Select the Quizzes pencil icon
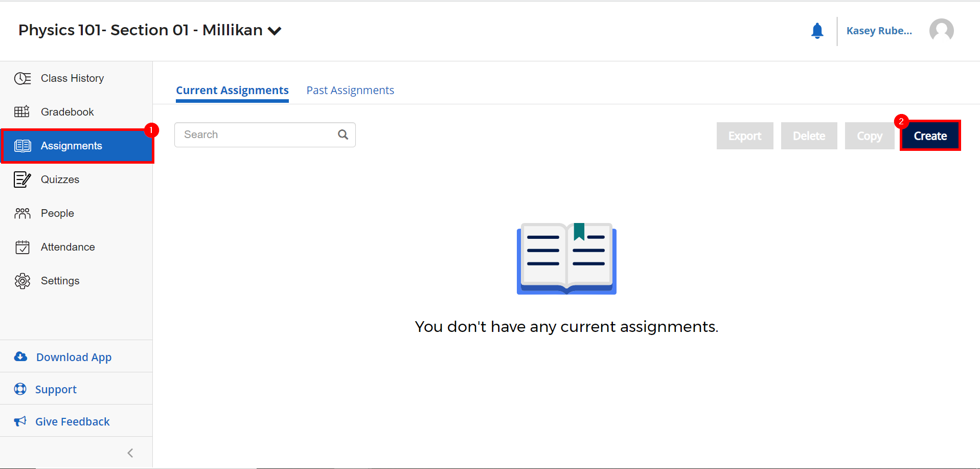The width and height of the screenshot is (980, 469). click(x=22, y=179)
